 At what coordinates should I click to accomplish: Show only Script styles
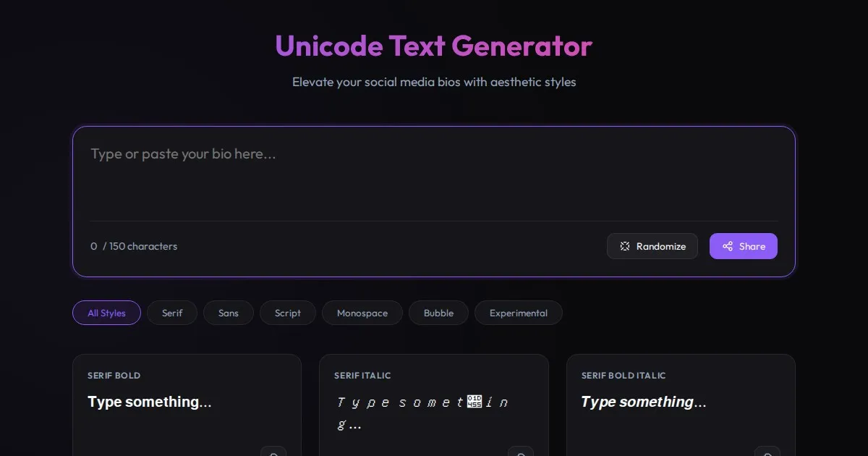288,313
